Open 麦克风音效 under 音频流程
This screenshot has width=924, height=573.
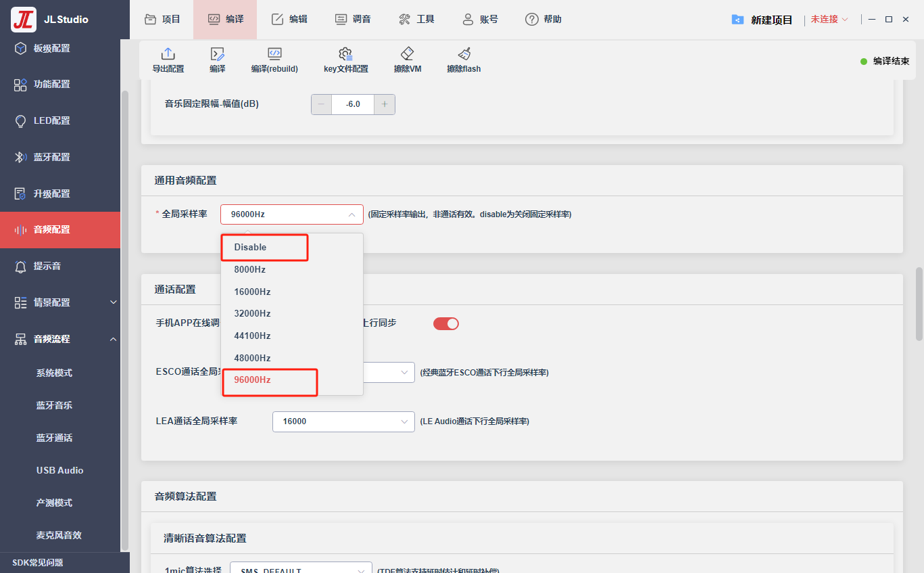59,535
